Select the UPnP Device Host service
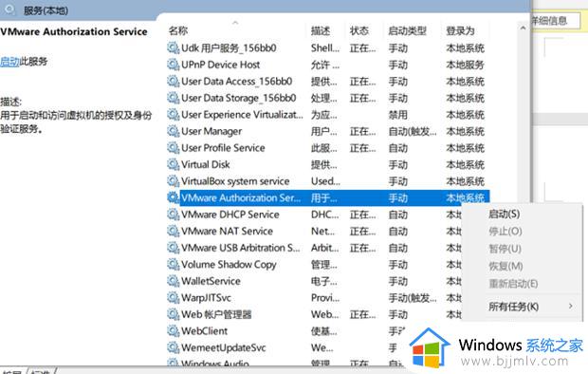The height and width of the screenshot is (374, 588). coord(220,65)
